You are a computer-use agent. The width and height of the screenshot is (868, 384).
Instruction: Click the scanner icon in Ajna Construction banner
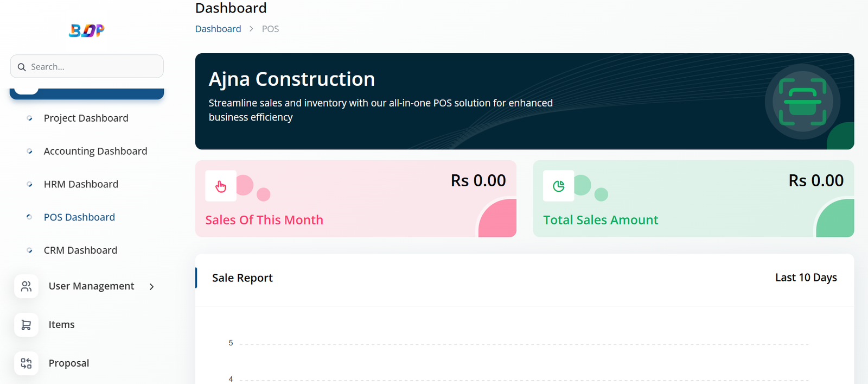pos(802,102)
